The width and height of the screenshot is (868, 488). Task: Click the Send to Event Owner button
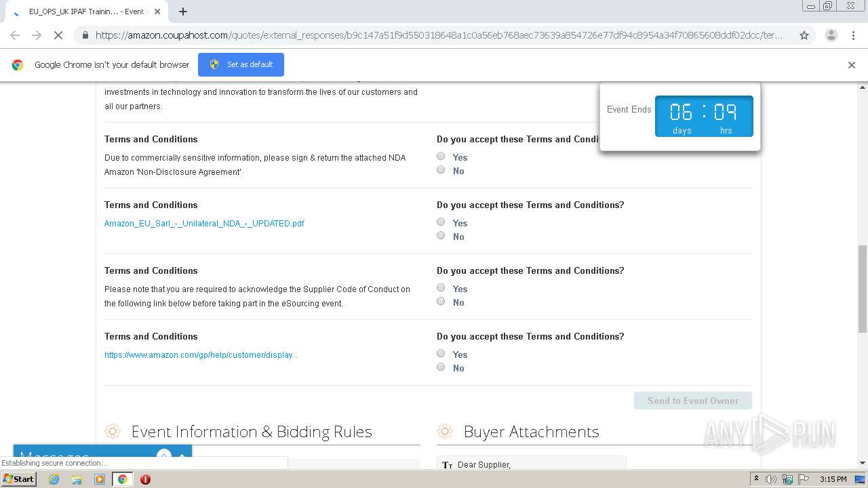click(x=693, y=401)
